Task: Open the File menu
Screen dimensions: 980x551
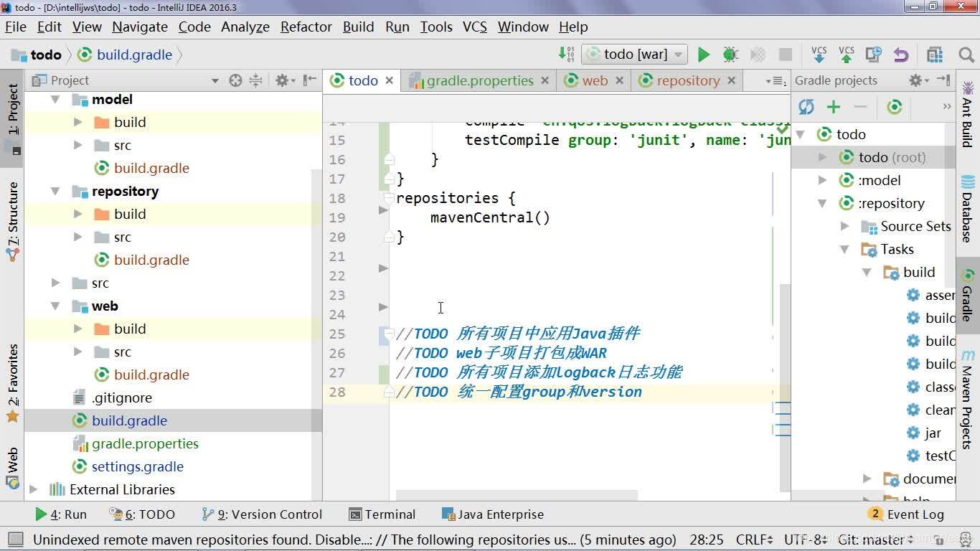Action: point(16,27)
